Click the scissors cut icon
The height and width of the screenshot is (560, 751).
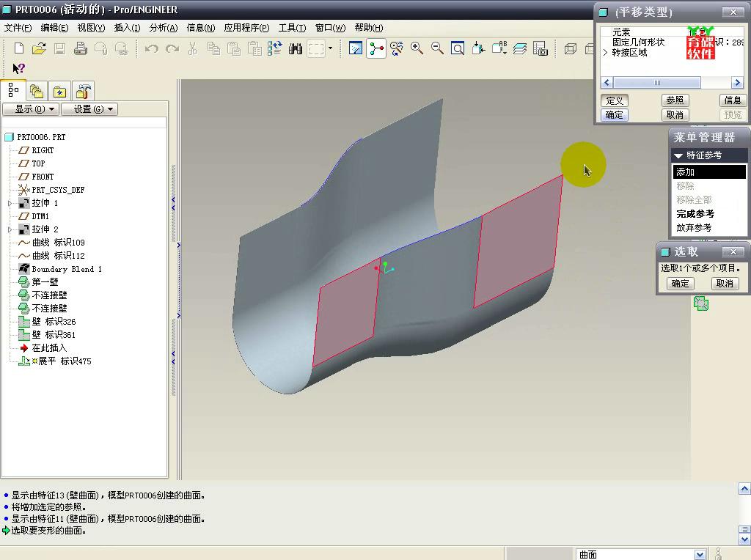click(193, 48)
